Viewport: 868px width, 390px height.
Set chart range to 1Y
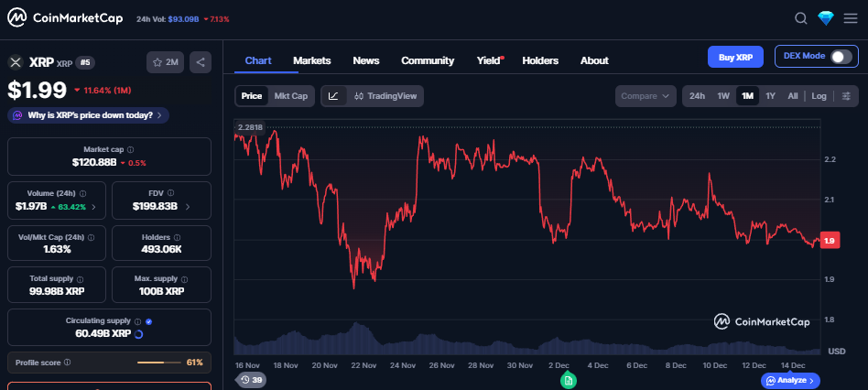[770, 96]
